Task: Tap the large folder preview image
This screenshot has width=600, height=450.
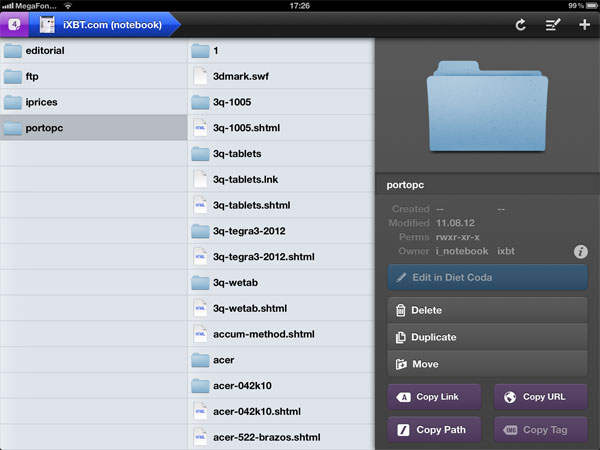Action: pos(487,106)
